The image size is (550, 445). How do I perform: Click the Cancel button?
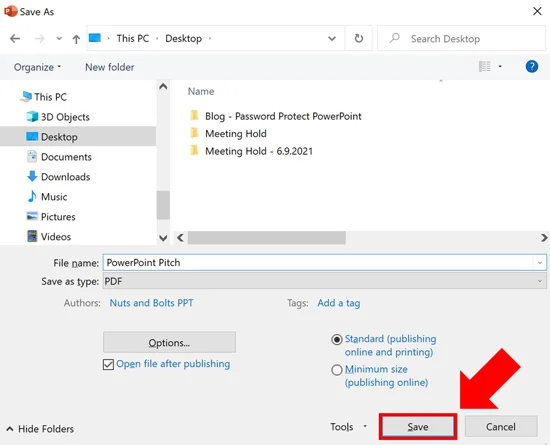pyautogui.click(x=501, y=426)
